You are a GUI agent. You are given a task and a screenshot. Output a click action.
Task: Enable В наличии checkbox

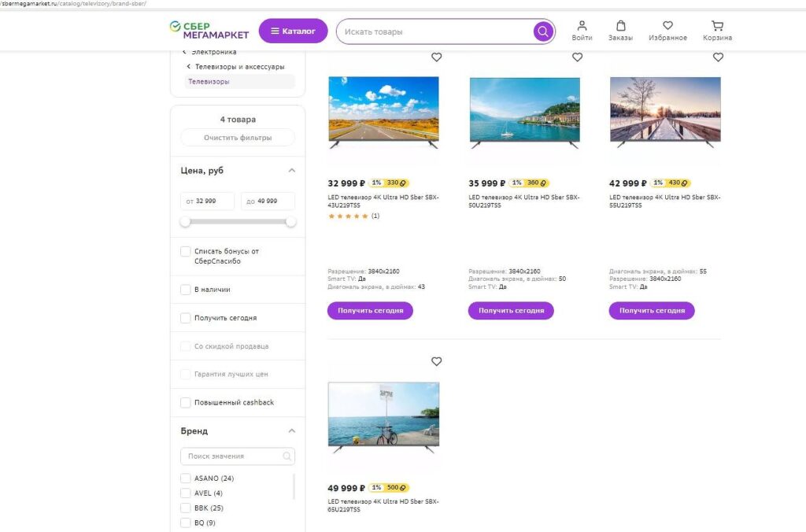click(x=186, y=290)
